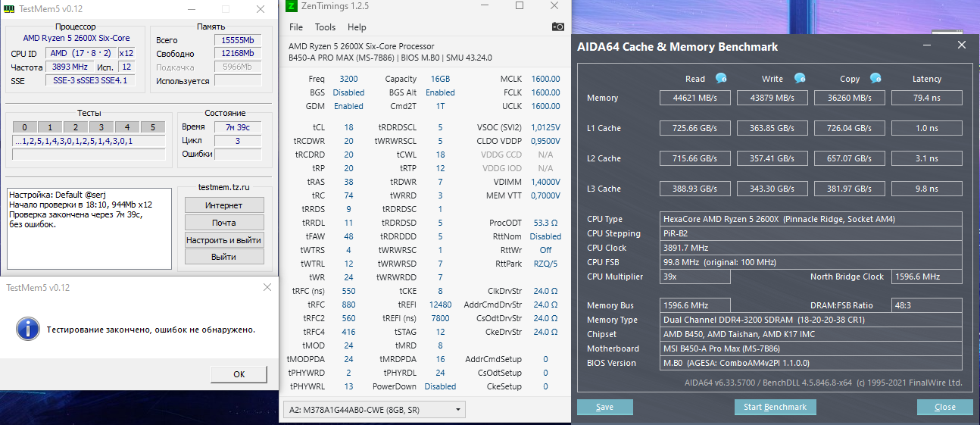980x425 pixels.
Task: Select test box 3 in Тесты
Action: click(101, 127)
